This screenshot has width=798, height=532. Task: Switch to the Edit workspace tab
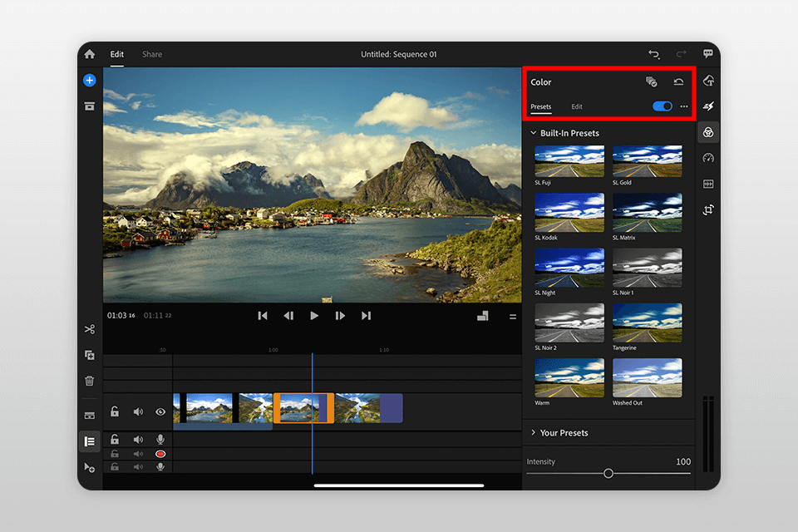117,55
